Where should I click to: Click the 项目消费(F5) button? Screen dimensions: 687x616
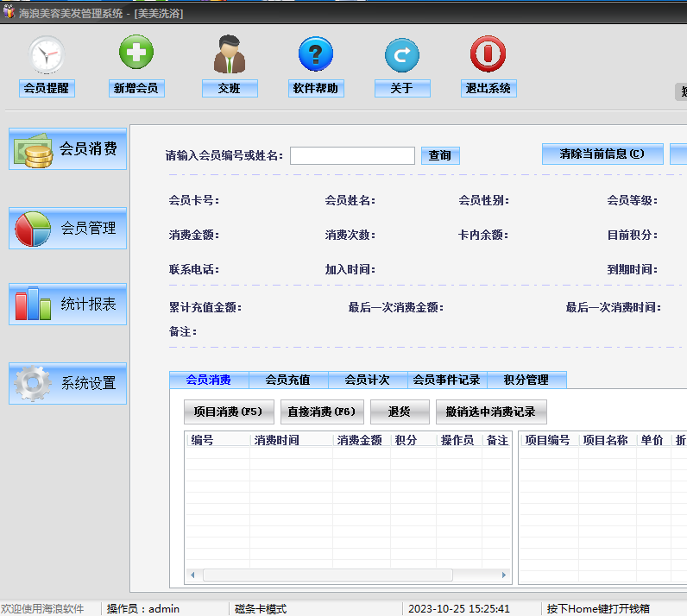(229, 412)
